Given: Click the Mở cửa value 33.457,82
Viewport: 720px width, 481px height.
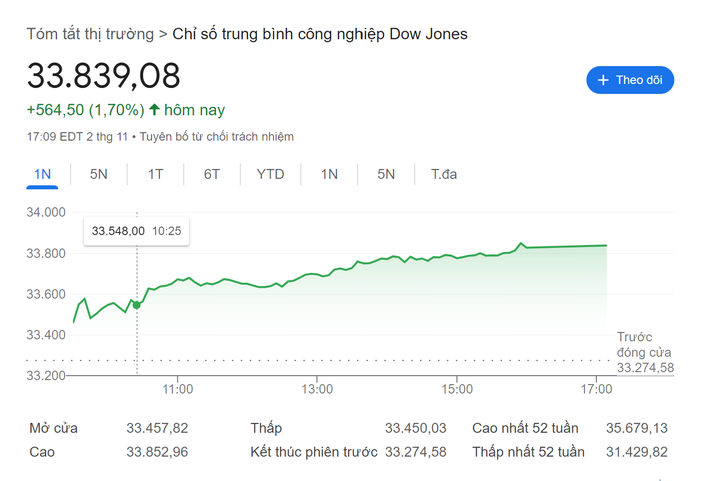Looking at the screenshot, I should (157, 428).
